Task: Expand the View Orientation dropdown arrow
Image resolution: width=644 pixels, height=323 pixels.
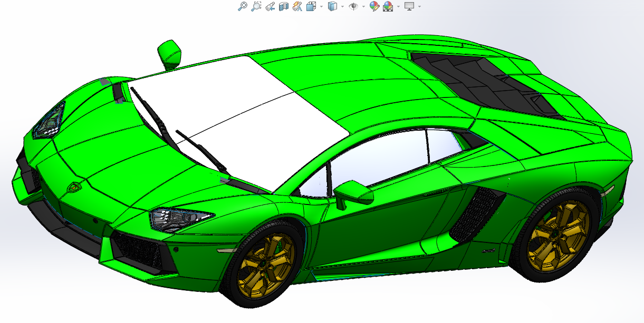Action: pyautogui.click(x=321, y=7)
